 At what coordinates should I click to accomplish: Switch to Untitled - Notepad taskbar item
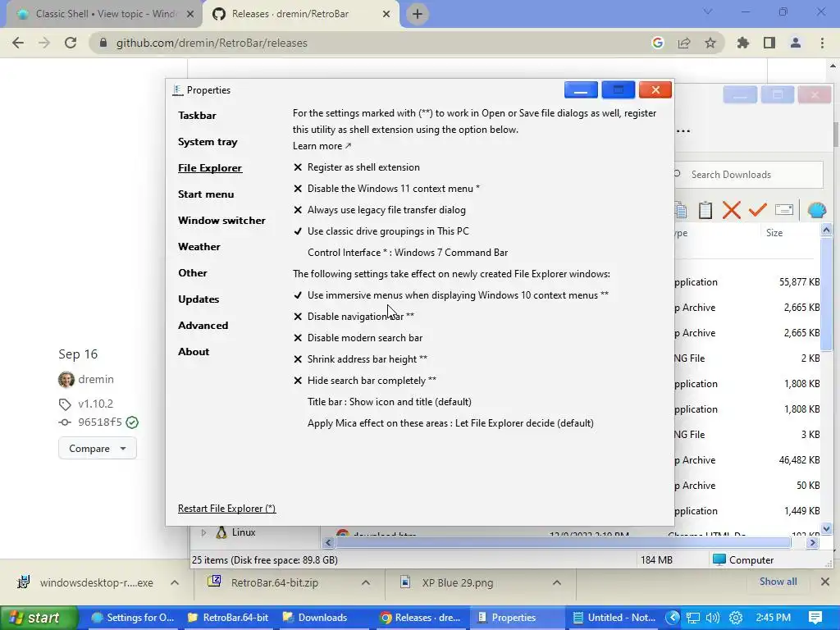[614, 618]
